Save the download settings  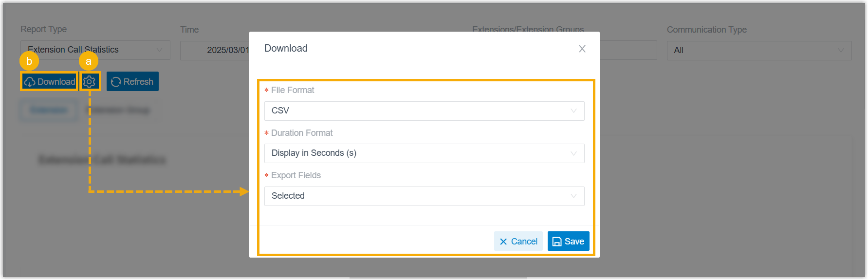(568, 242)
